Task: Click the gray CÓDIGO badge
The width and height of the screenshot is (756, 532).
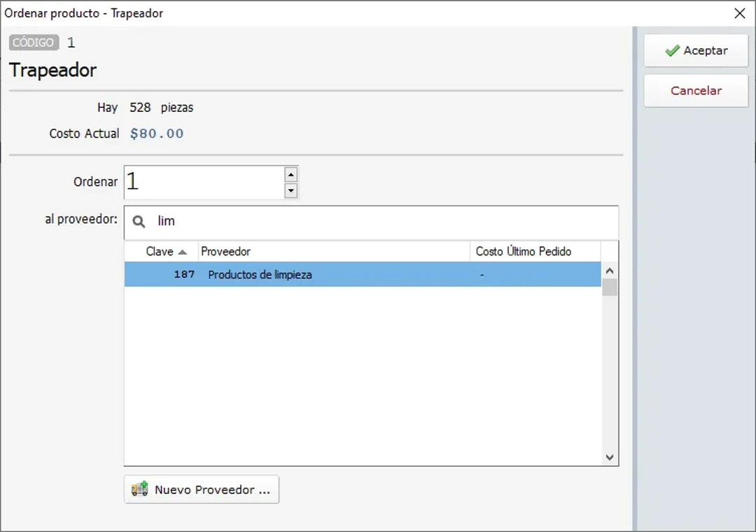Action: 34,43
